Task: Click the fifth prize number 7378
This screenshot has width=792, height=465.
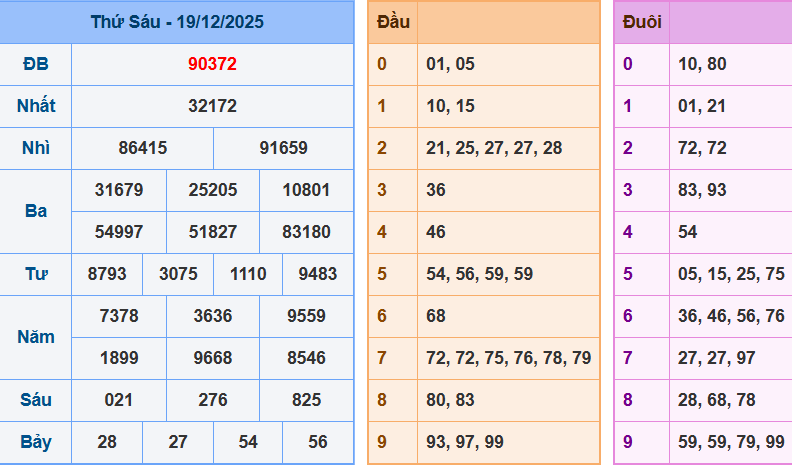Action: click(119, 316)
